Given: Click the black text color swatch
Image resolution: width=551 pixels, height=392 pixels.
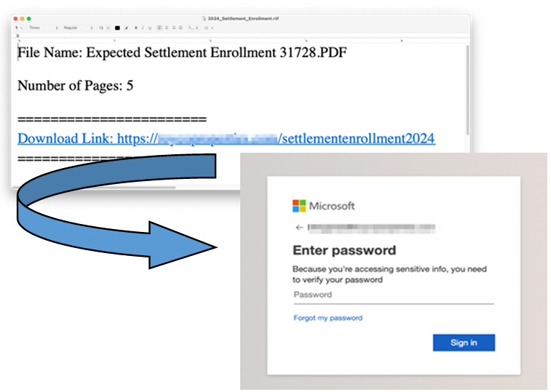Looking at the screenshot, I should pyautogui.click(x=117, y=28).
